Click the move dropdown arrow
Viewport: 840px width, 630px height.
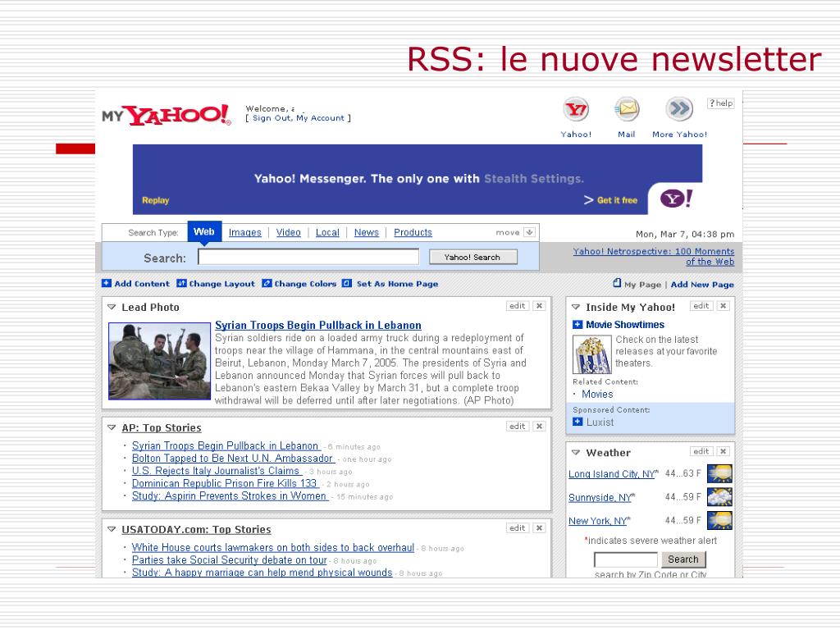[x=529, y=232]
